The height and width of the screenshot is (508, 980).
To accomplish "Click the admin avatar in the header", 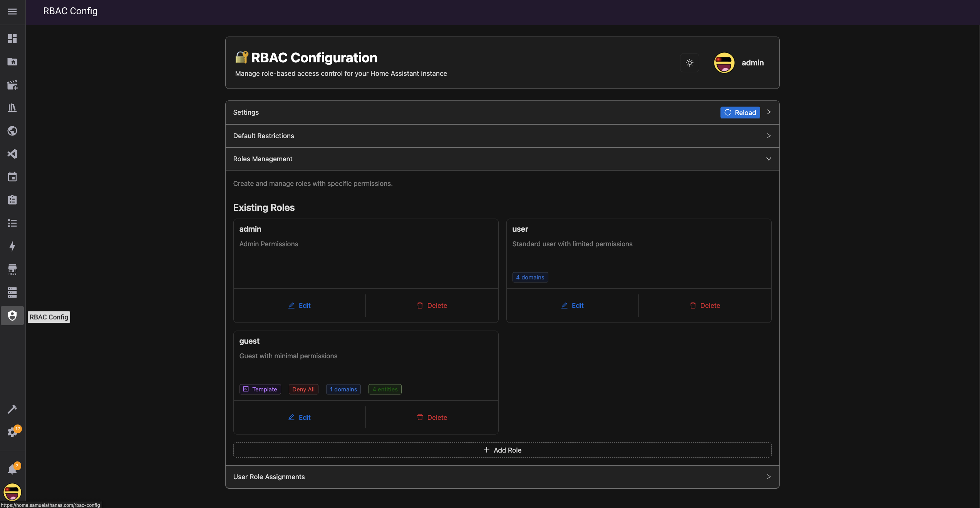I will [724, 63].
